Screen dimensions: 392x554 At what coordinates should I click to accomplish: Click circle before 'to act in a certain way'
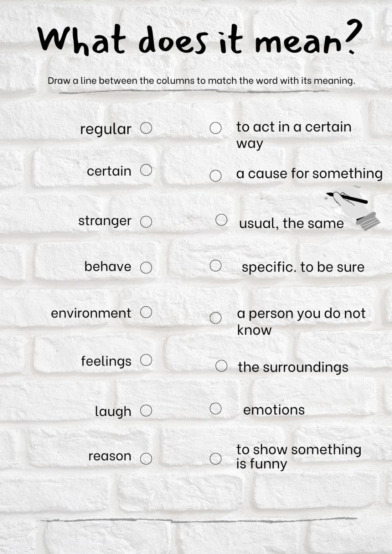pos(216,128)
